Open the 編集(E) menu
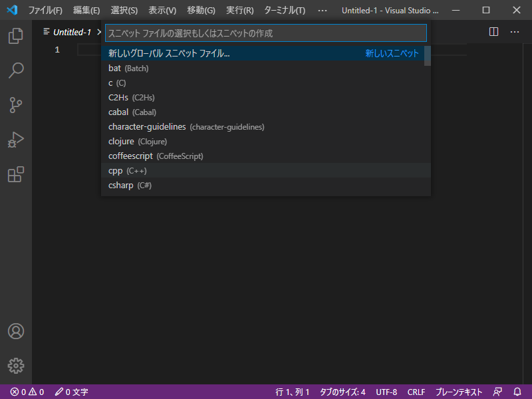The image size is (532, 399). 86,10
